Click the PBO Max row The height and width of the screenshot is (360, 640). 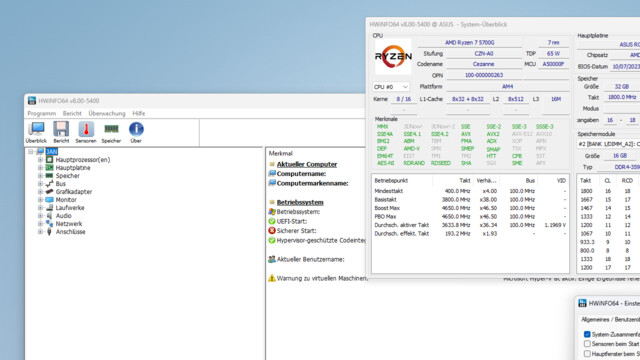[x=470, y=217]
